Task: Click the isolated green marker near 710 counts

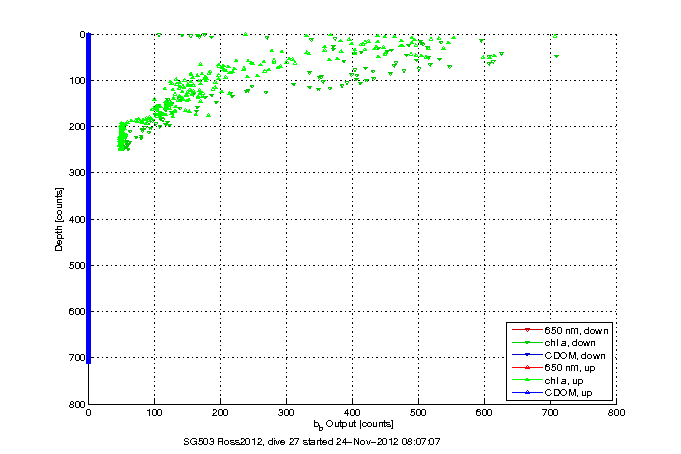Action: tap(556, 56)
